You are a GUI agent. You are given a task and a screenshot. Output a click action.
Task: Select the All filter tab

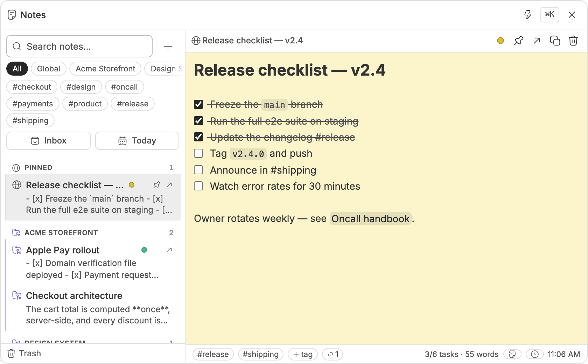coord(17,69)
